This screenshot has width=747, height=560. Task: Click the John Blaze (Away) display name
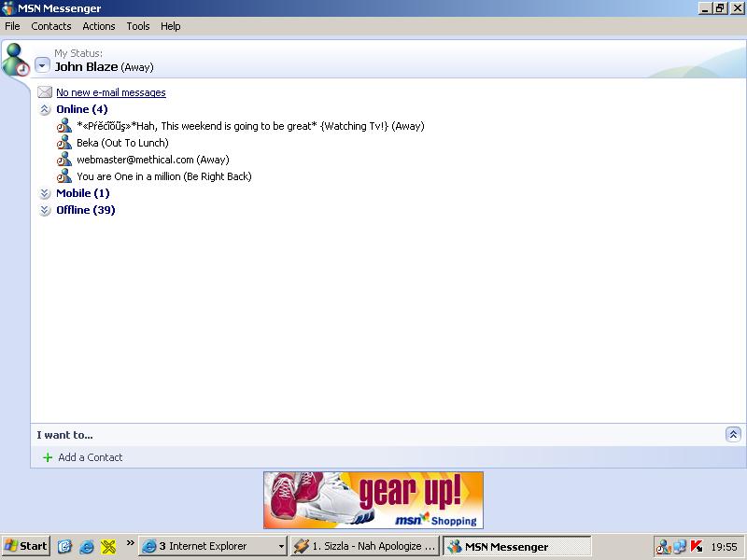pyautogui.click(x=104, y=66)
